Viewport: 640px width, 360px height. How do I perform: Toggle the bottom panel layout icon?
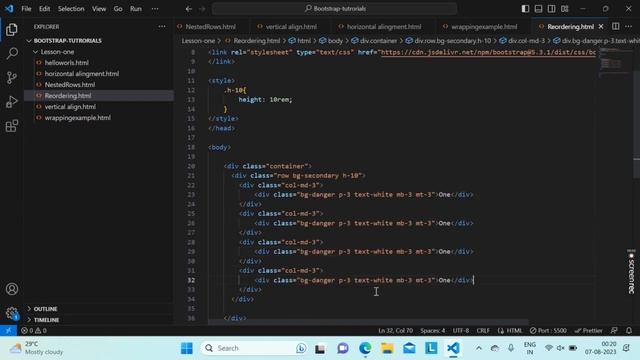coord(538,9)
